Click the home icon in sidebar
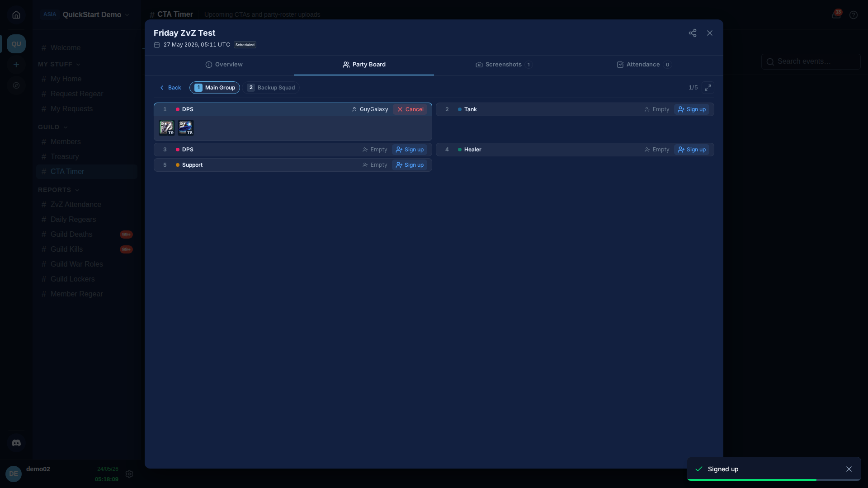 tap(16, 15)
